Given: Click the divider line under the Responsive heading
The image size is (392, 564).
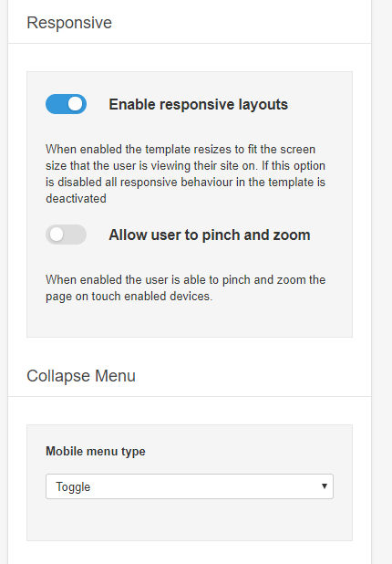Looking at the screenshot, I should pos(190,44).
